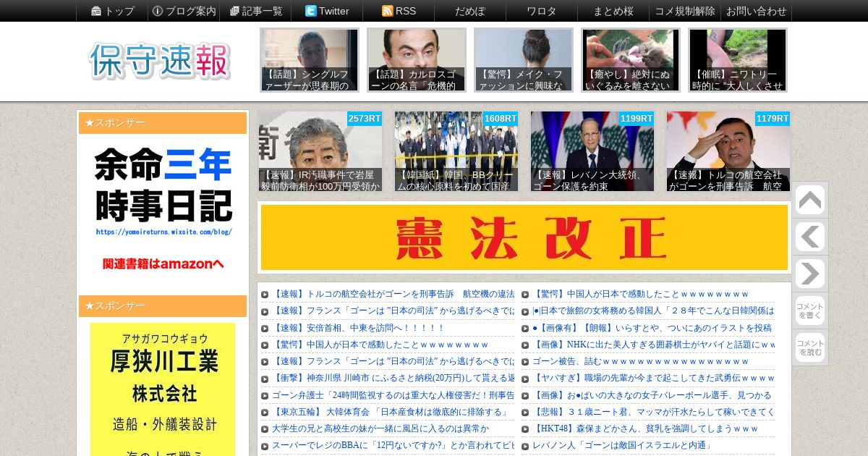
Task: Click the orange RSS icon
Action: [387, 11]
